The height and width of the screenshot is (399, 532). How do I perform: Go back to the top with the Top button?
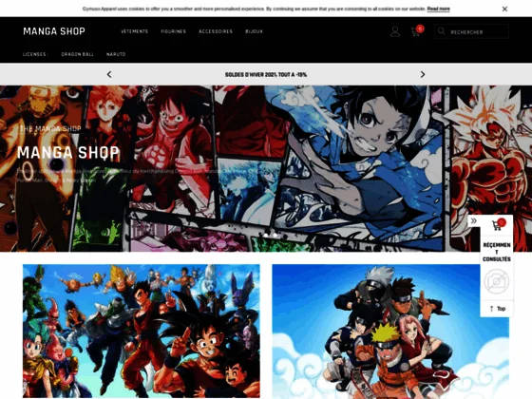[497, 309]
